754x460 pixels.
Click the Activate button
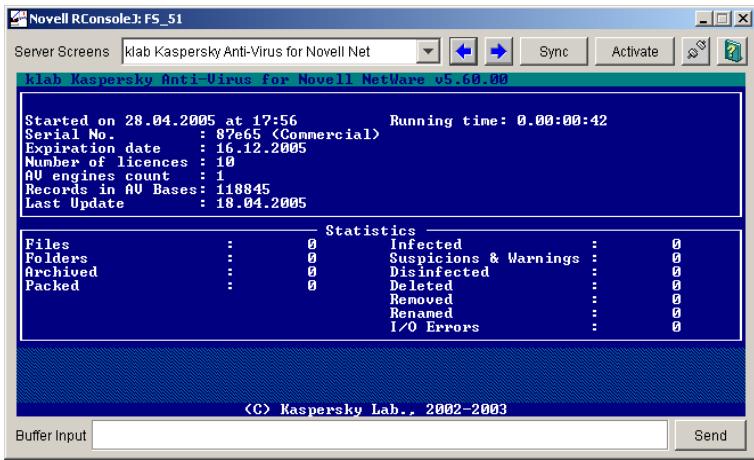[635, 51]
